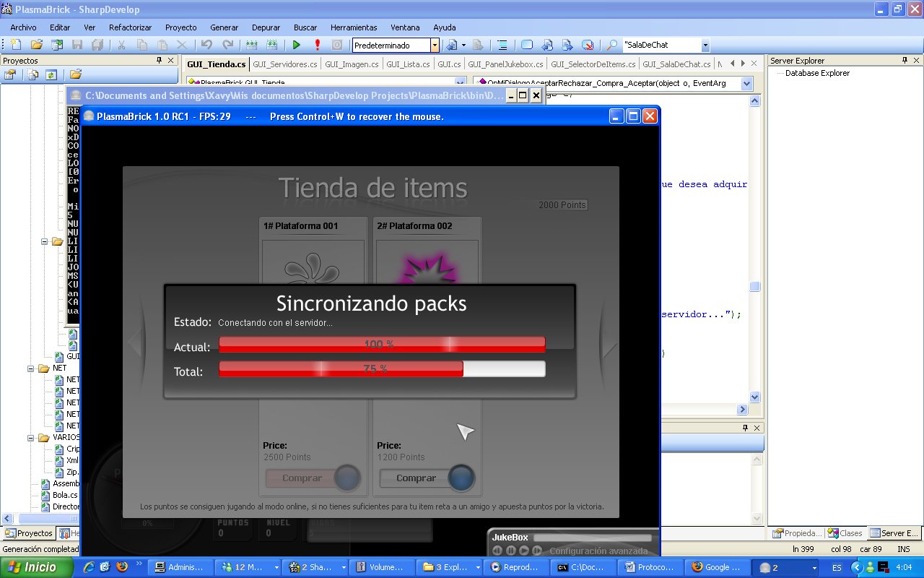The image size is (924, 578).
Task: Open the dropdown arrow next to the navigate-back icon
Action: tap(463, 45)
